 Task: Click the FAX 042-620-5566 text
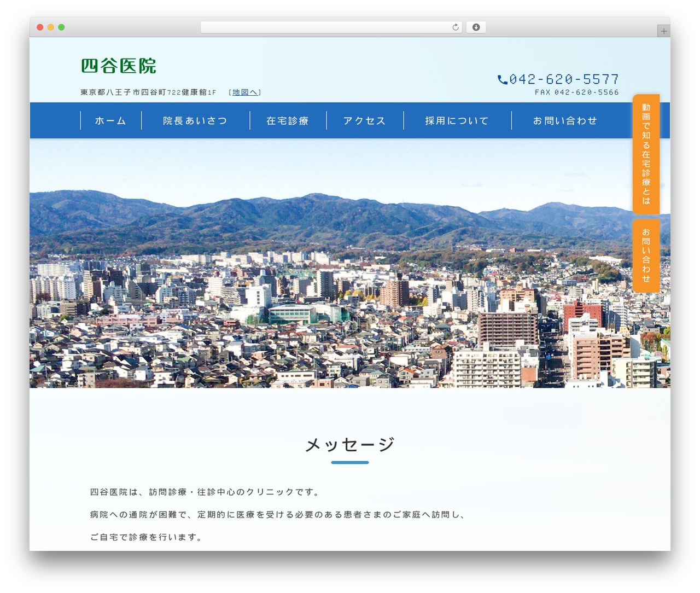coord(577,92)
